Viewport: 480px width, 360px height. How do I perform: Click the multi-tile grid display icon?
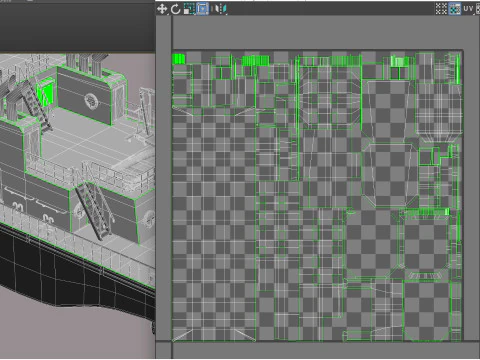click(441, 9)
